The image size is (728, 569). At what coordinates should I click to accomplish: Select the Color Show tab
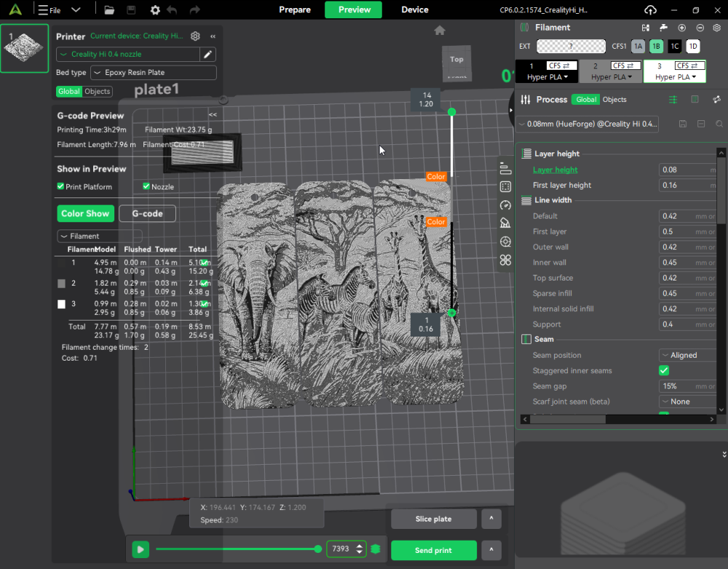tap(85, 213)
